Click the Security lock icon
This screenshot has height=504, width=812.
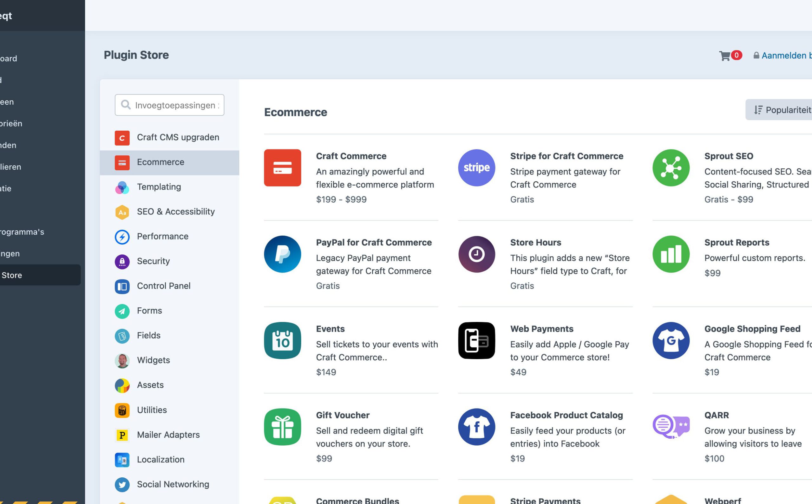tap(122, 262)
